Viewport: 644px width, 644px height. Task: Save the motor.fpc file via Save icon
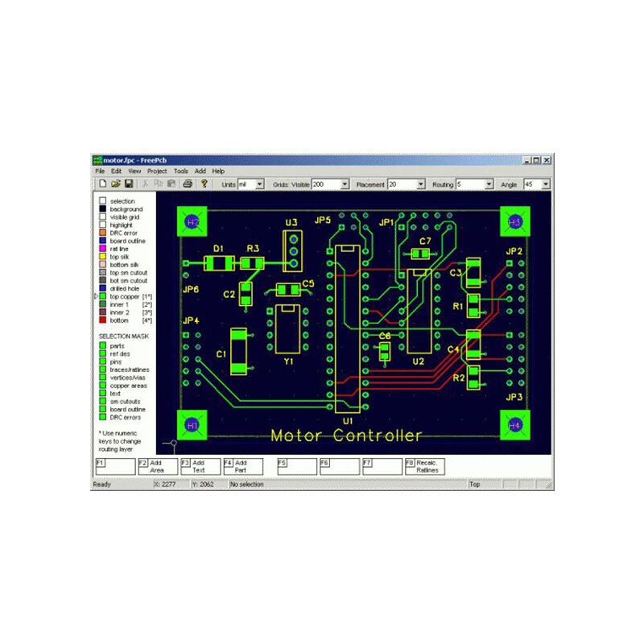(x=130, y=184)
